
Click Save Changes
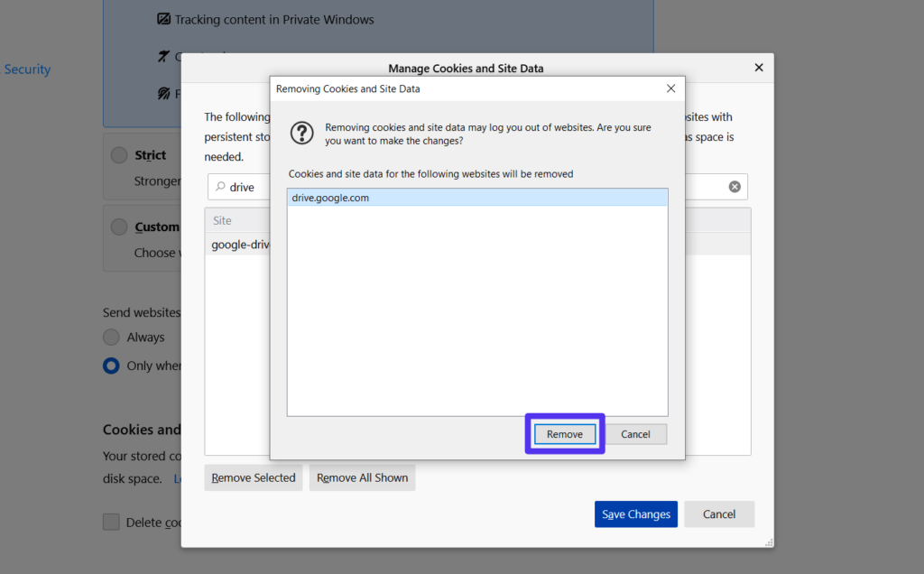pos(635,514)
